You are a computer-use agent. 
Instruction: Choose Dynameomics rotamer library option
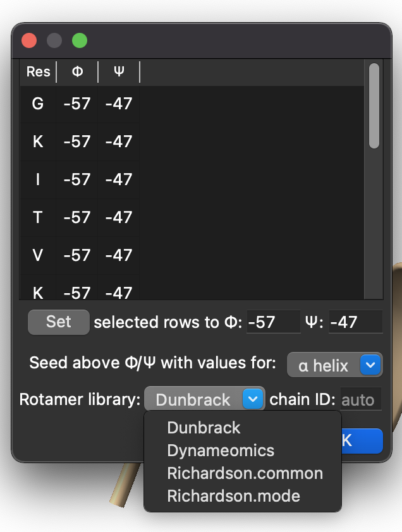tap(221, 450)
